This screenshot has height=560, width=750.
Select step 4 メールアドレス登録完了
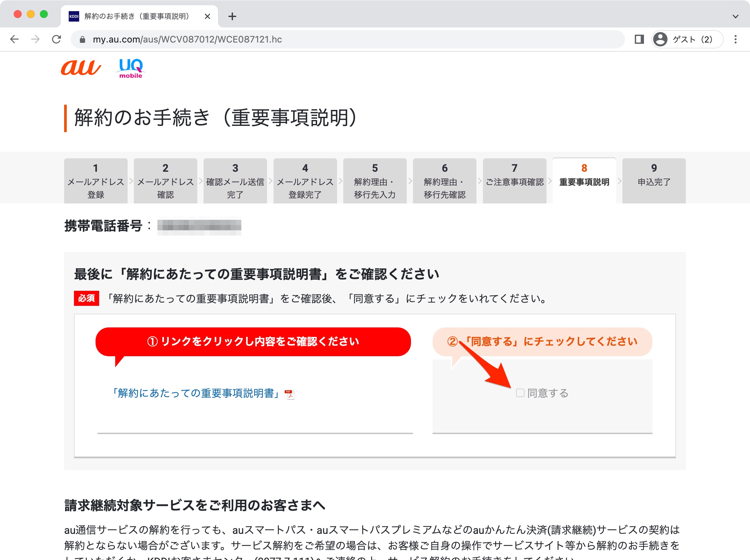click(x=305, y=181)
